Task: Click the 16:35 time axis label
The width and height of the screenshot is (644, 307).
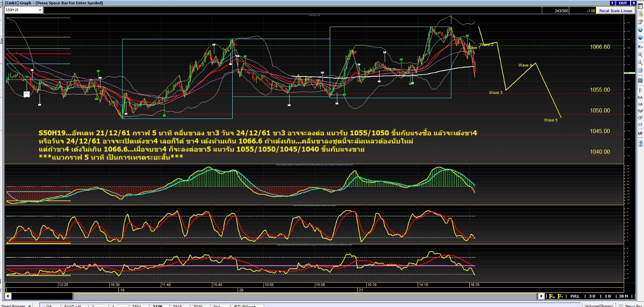Action: click(x=474, y=285)
